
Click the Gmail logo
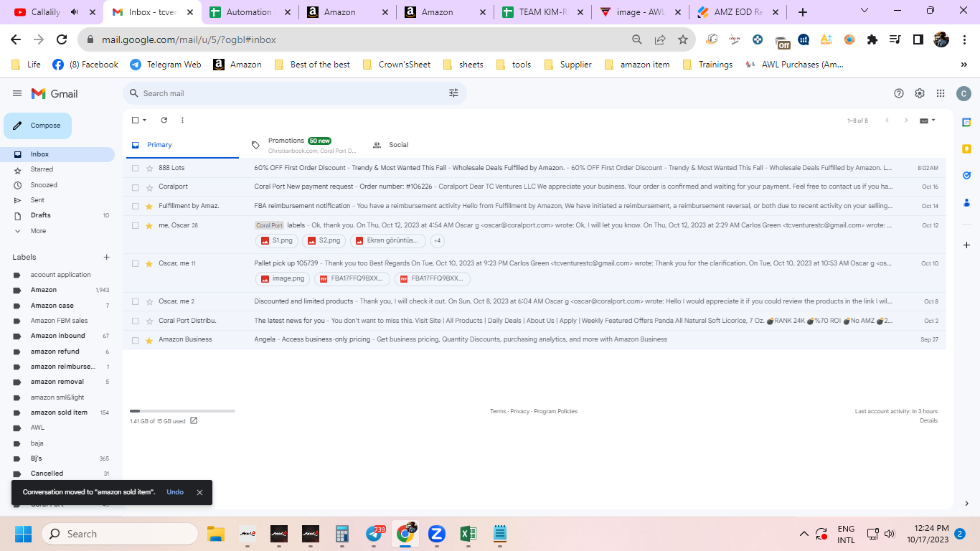(x=55, y=93)
